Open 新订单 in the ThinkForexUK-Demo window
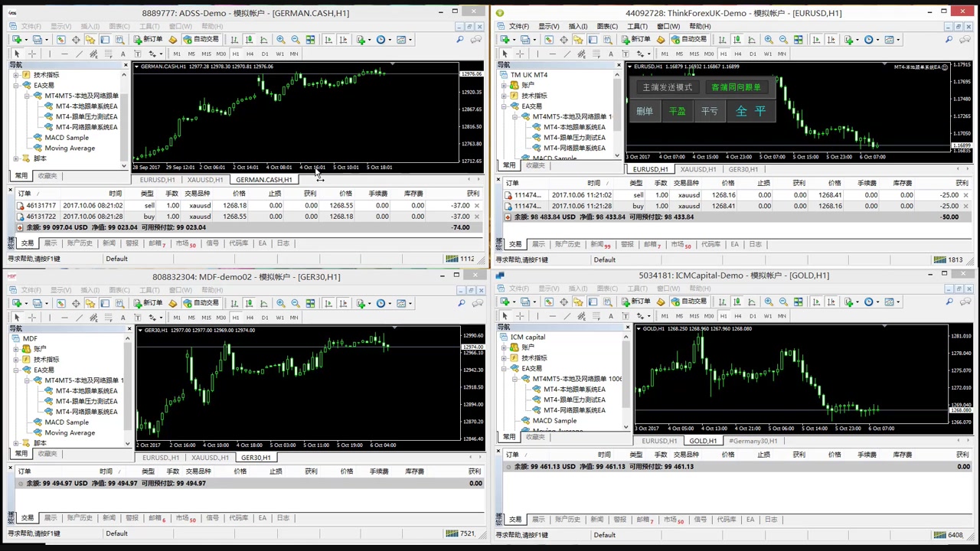This screenshot has width=980, height=551. click(635, 40)
